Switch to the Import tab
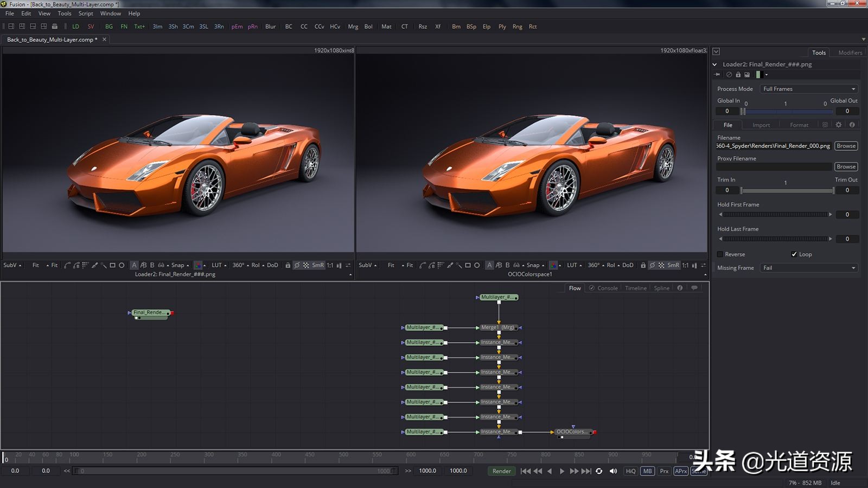This screenshot has width=868, height=488. click(761, 124)
